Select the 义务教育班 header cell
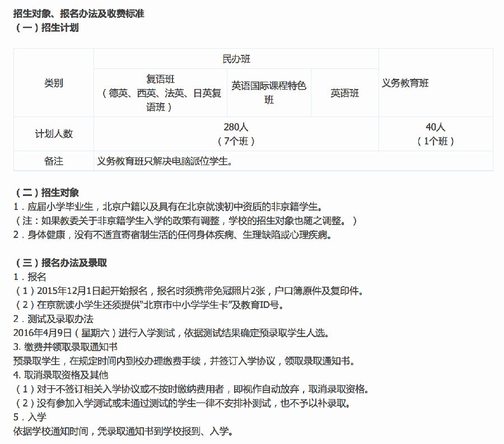Image resolution: width=504 pixels, height=444 pixels. tap(405, 83)
